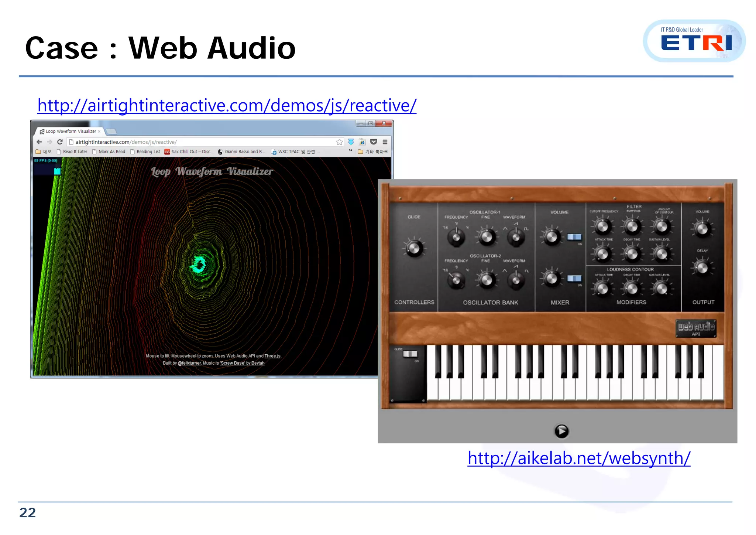Follow the Three.js link on the visualizer page

coord(272,356)
